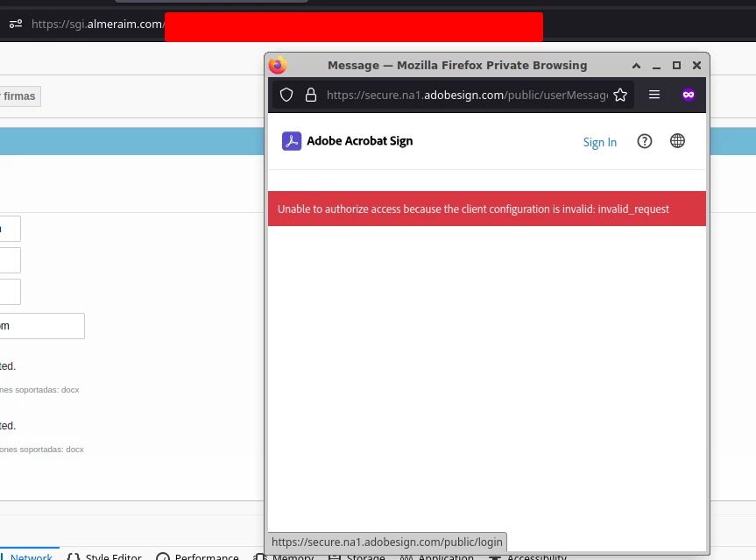Click the 'firmas' button in background page
Viewport: 756px width, 560px height.
pos(19,96)
